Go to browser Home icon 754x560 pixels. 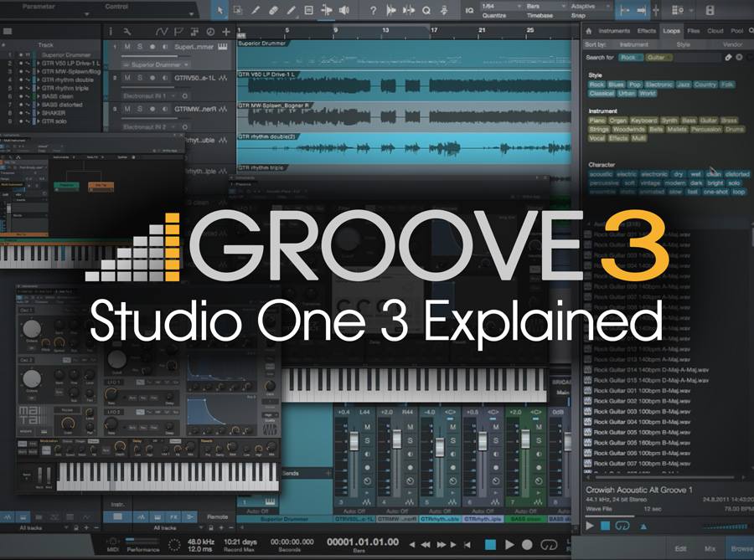(x=588, y=31)
